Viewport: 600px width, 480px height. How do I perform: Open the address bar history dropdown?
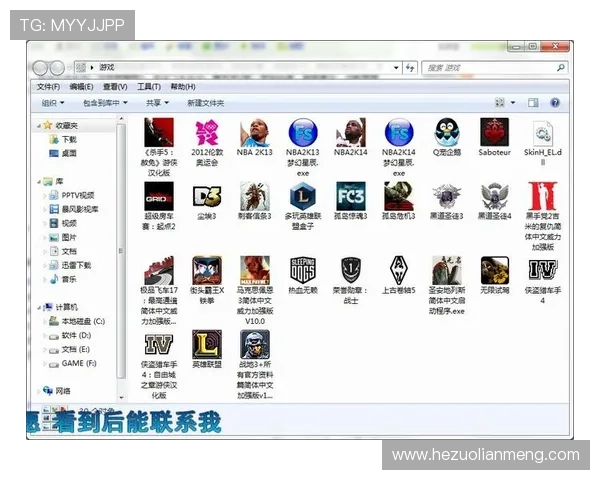pyautogui.click(x=396, y=68)
